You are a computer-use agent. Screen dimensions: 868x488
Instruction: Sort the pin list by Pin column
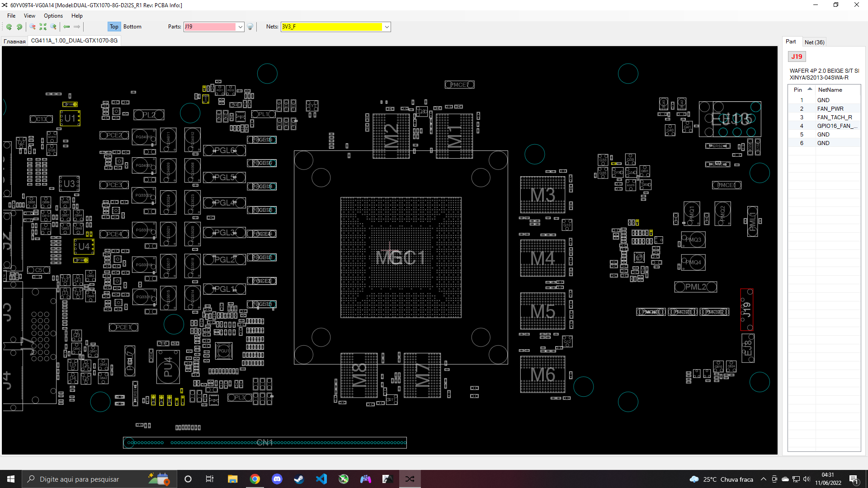[x=798, y=89]
